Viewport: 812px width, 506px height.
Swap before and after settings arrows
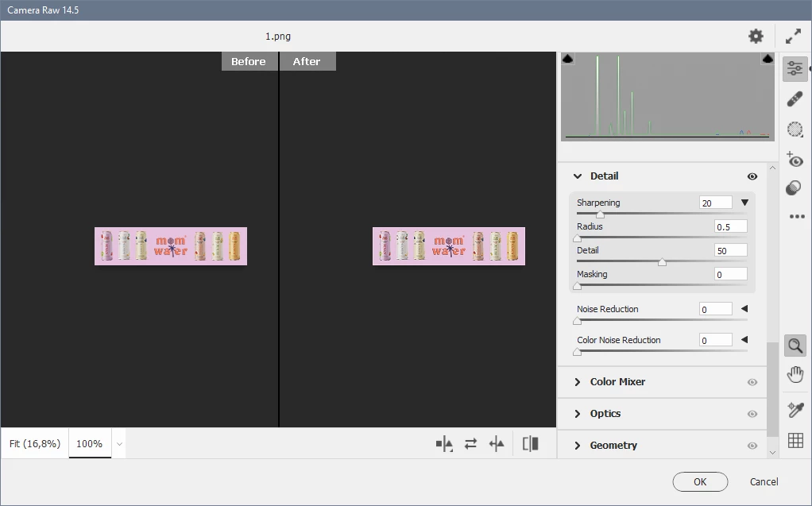(x=470, y=444)
